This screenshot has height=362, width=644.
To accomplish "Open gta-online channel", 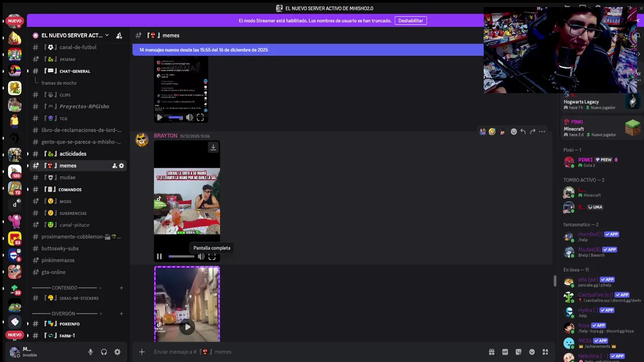I will [x=77, y=272].
